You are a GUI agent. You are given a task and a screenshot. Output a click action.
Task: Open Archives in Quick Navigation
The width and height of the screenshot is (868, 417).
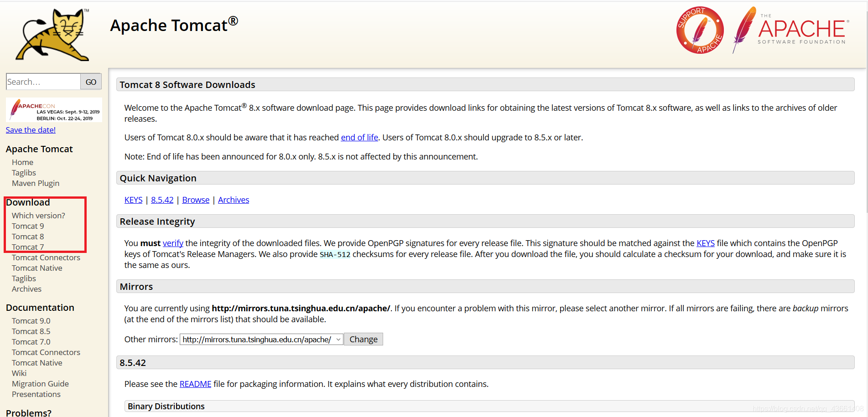234,200
